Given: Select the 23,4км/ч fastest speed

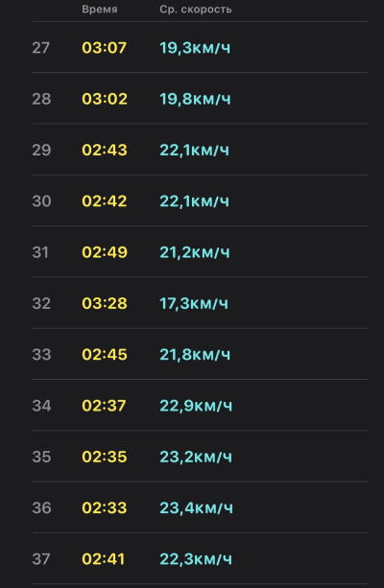Looking at the screenshot, I should (196, 508).
